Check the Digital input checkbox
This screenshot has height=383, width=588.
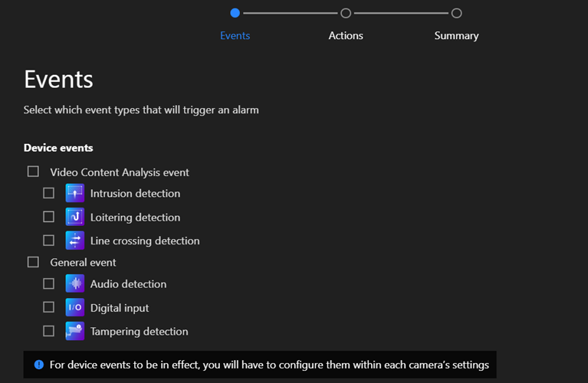click(49, 307)
